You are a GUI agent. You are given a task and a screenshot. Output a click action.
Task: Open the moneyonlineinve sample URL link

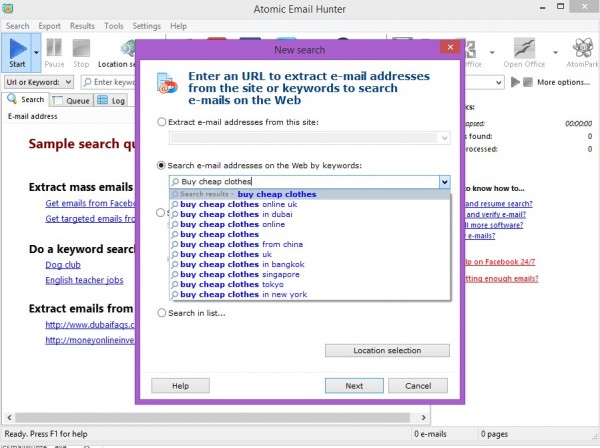tap(90, 340)
